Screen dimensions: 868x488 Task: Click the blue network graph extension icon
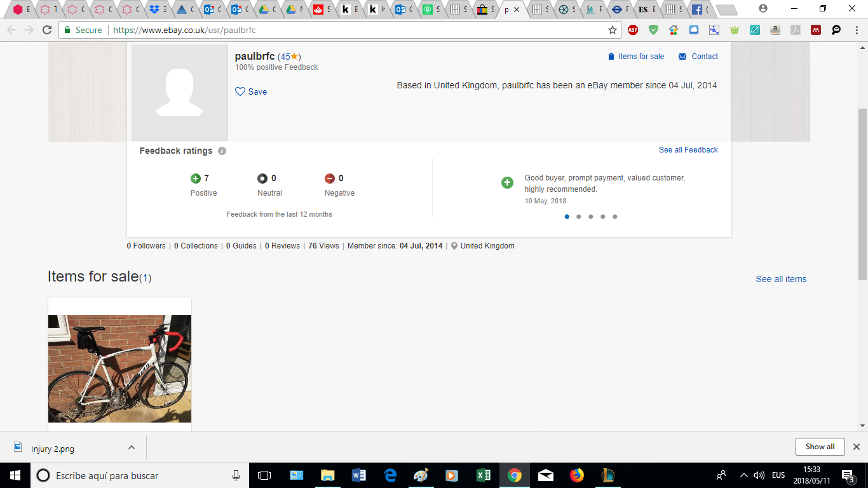(714, 30)
